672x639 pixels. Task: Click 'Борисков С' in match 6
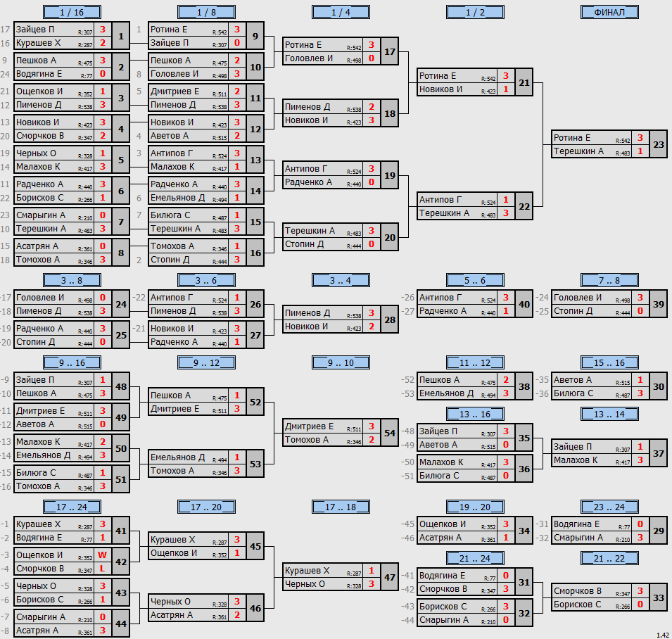pos(39,198)
